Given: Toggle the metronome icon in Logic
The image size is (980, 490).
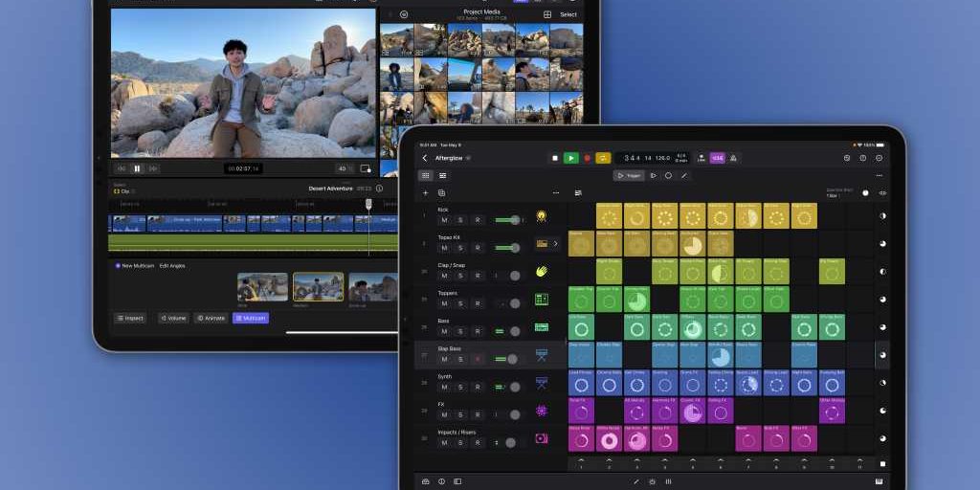Looking at the screenshot, I should tap(733, 158).
